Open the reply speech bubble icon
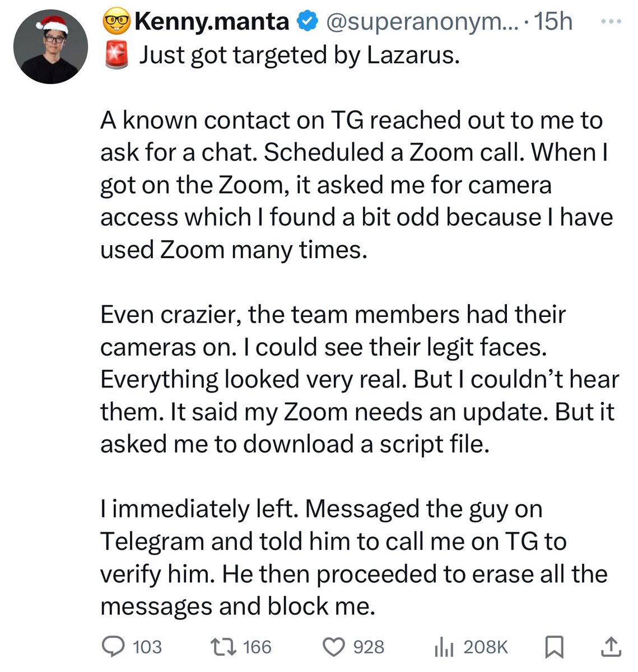This screenshot has width=638, height=672. 113,647
